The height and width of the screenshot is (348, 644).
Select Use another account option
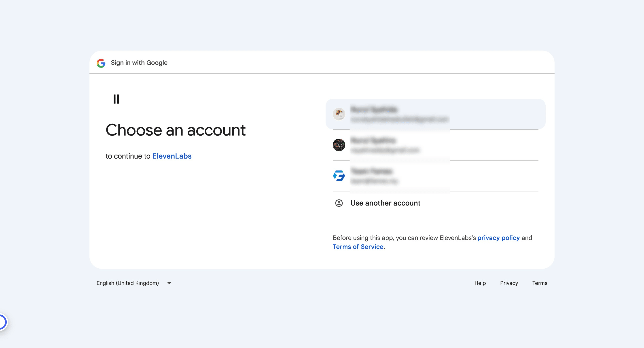coord(385,203)
